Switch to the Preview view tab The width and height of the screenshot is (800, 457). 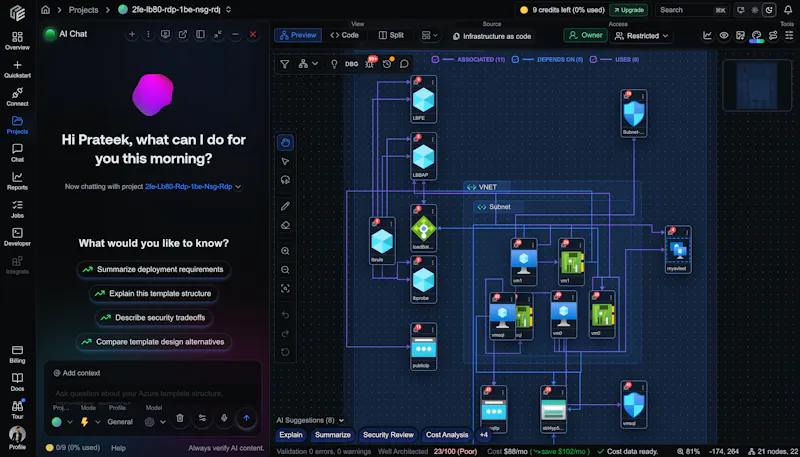pos(298,35)
